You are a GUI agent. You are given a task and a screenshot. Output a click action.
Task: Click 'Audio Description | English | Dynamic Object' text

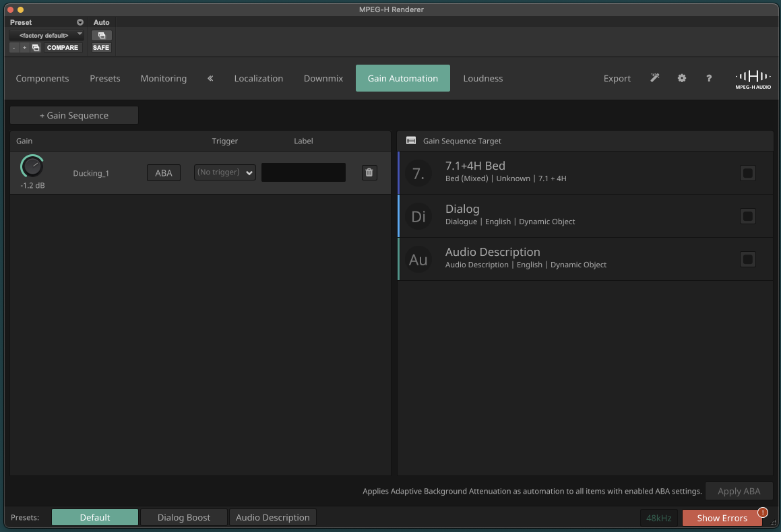click(526, 265)
